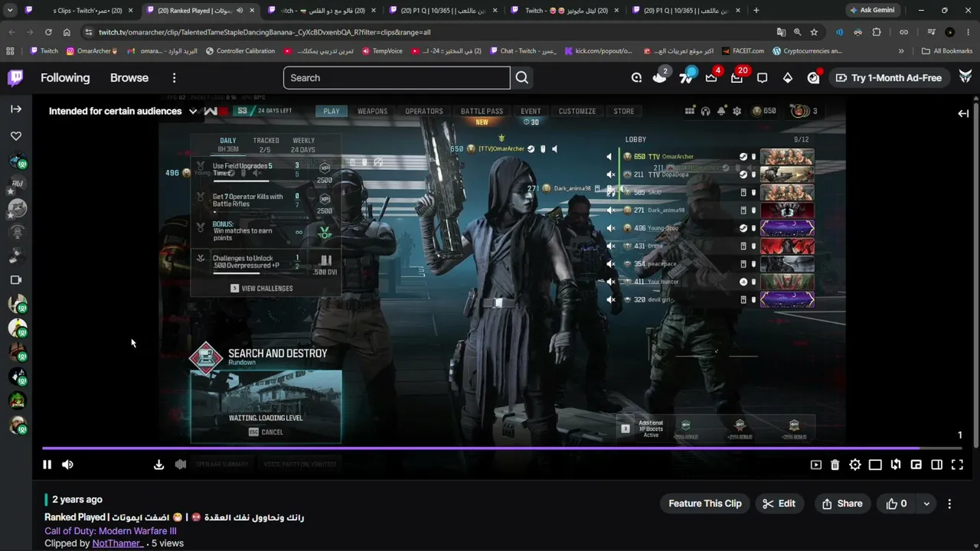
Task: Open clip more options three dots
Action: 949,504
